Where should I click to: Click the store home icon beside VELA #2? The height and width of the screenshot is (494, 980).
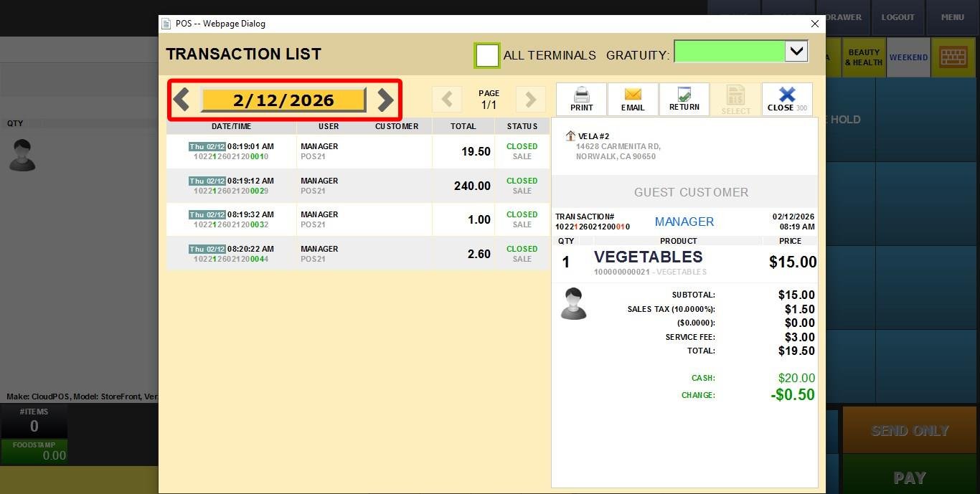click(570, 136)
